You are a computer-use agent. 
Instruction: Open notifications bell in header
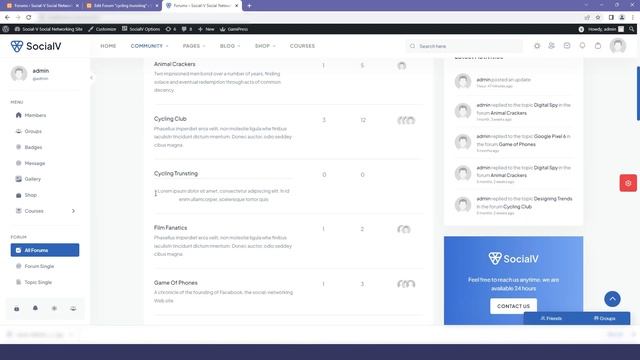582,46
